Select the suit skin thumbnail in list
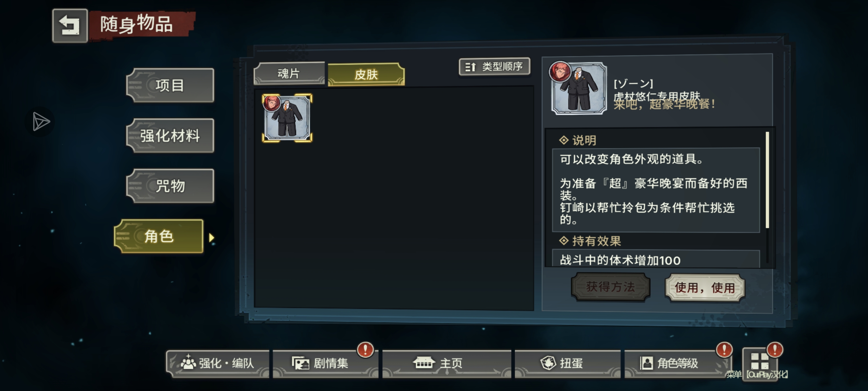The height and width of the screenshot is (391, 868). pos(287,118)
